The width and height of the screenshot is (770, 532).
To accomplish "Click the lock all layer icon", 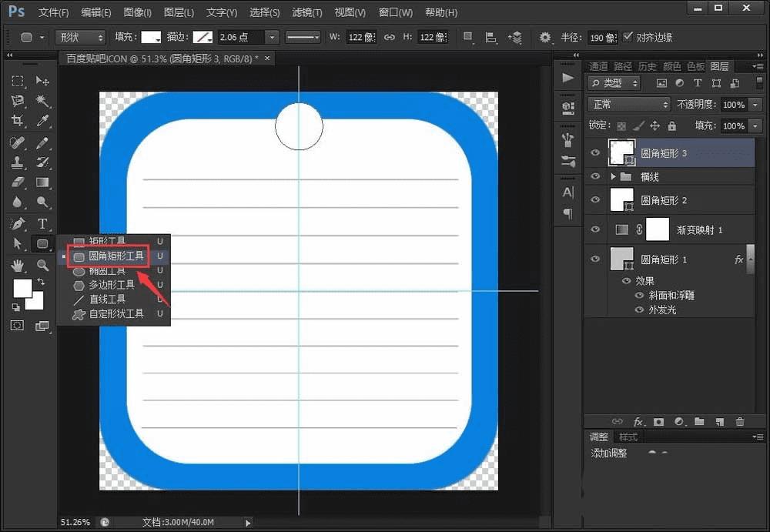I will pos(671,125).
